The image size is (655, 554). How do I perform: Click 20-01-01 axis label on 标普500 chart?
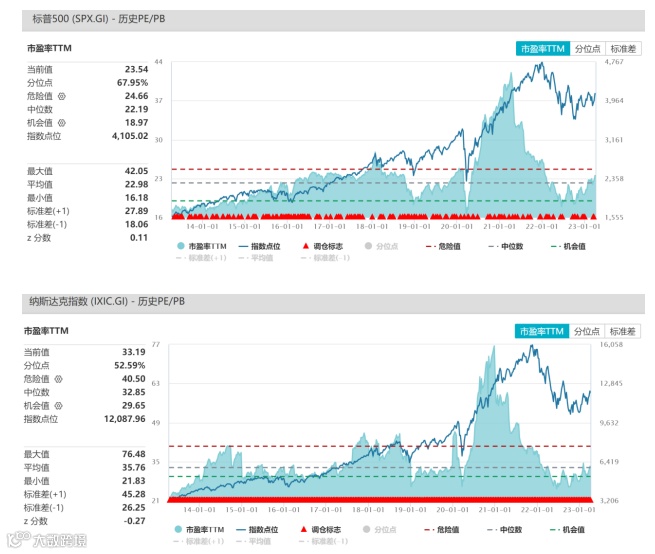(x=457, y=227)
